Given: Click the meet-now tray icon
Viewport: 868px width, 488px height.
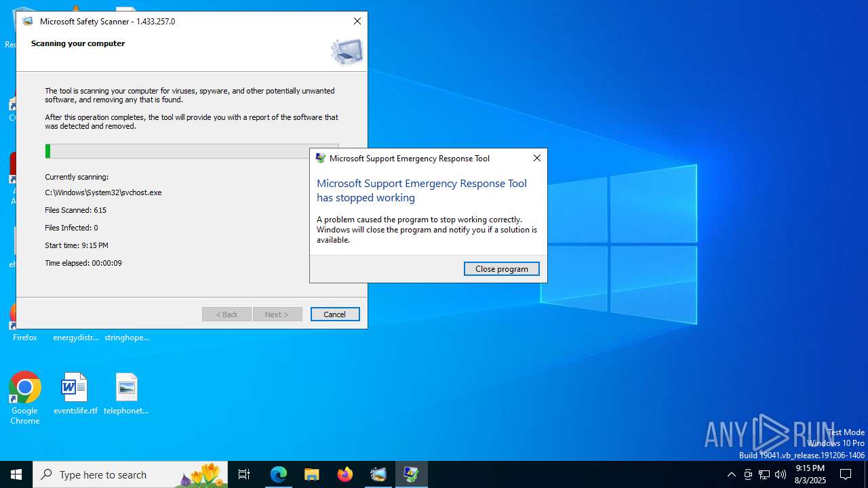Looking at the screenshot, I should click(748, 474).
